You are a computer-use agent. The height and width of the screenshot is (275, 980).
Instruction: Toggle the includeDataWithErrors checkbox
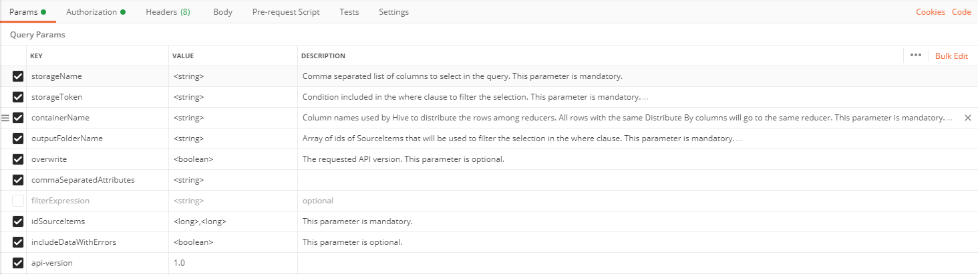[18, 242]
